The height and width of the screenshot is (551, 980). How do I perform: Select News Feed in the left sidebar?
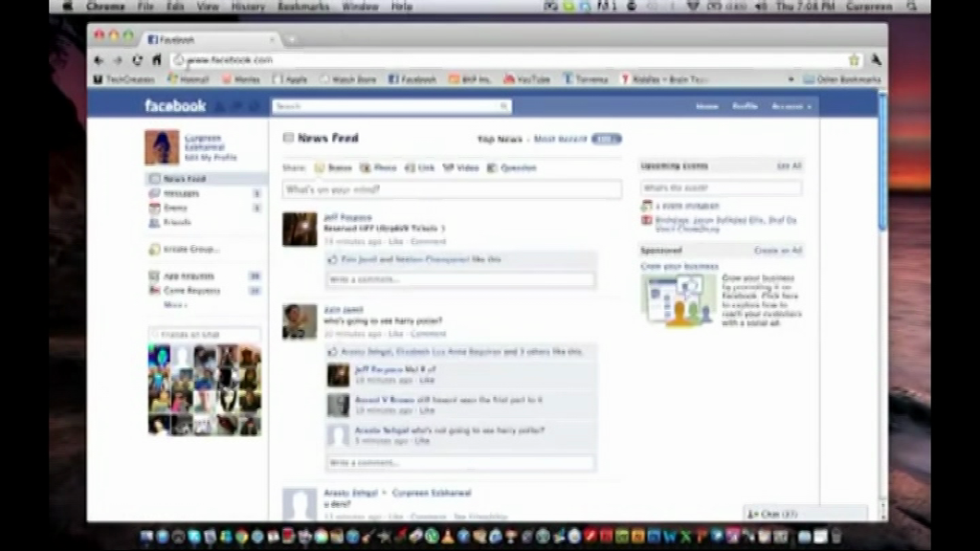click(183, 179)
